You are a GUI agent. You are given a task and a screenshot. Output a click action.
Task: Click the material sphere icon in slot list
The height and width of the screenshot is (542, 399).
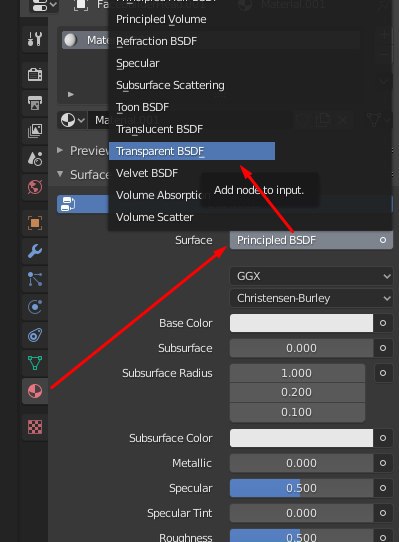pyautogui.click(x=71, y=40)
